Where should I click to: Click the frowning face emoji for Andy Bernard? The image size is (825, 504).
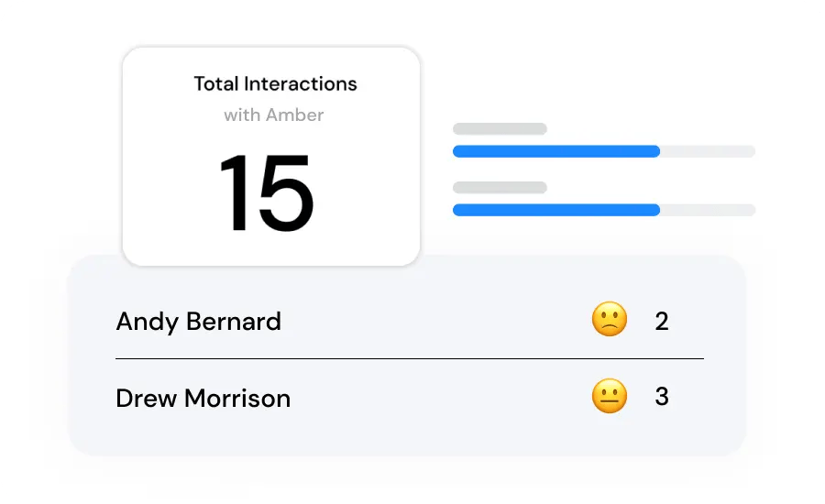point(610,319)
